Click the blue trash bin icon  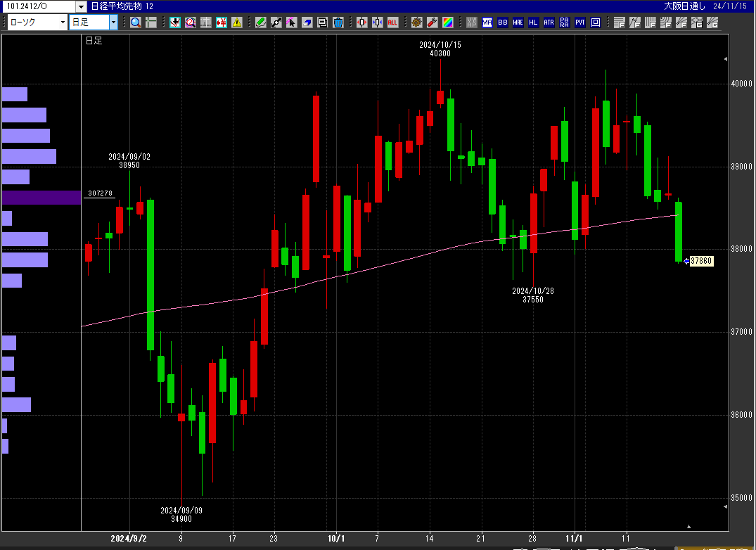click(338, 23)
